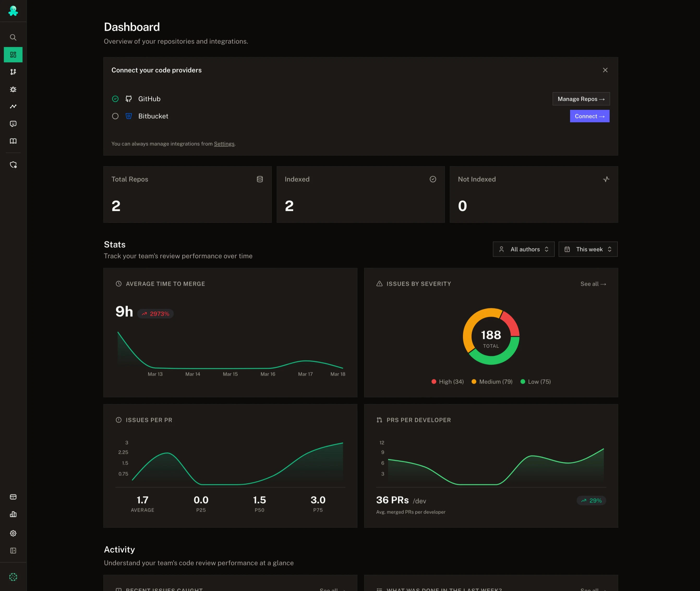Select the active Dashboard sidebar tab
700x591 pixels.
pos(13,55)
